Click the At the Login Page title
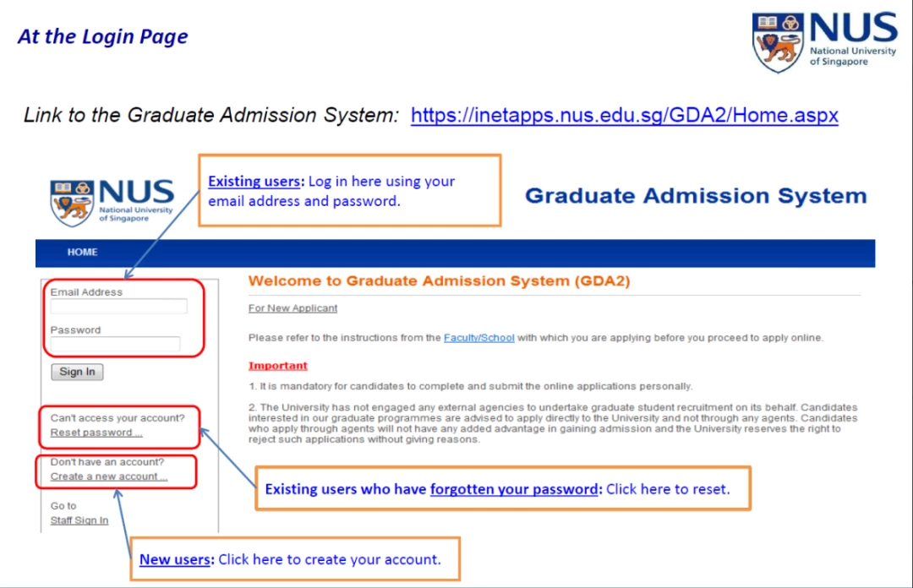913x588 pixels. pyautogui.click(x=103, y=36)
